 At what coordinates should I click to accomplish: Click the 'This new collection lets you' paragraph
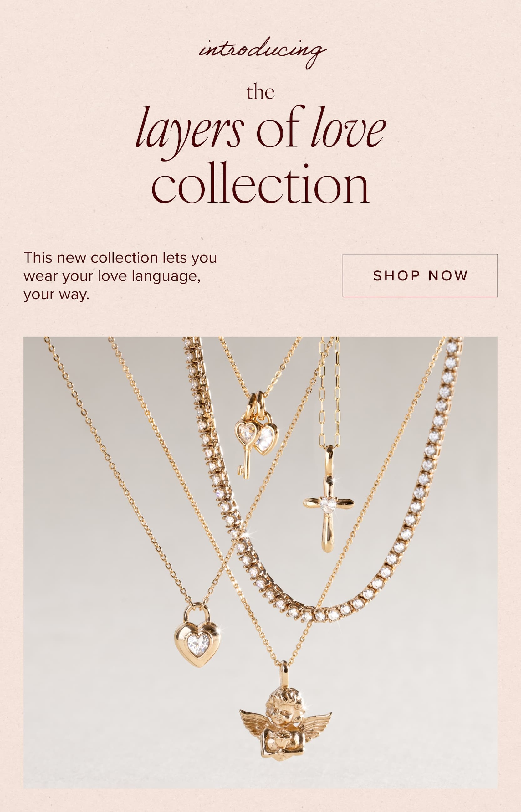tap(120, 276)
